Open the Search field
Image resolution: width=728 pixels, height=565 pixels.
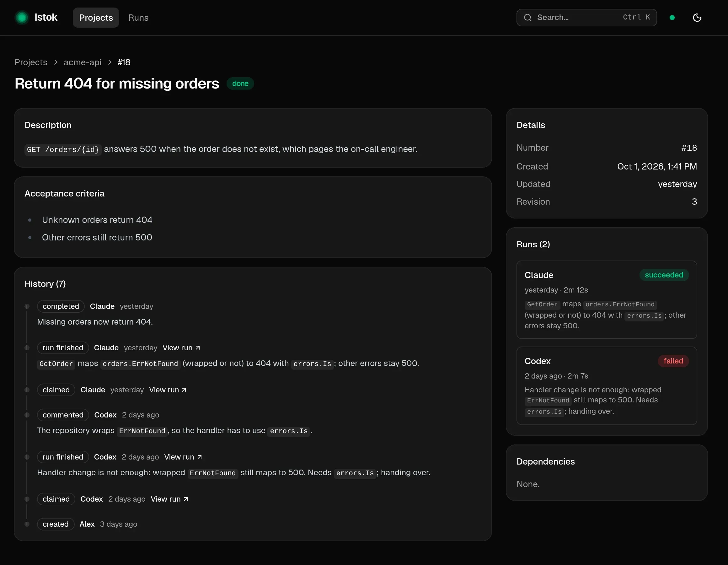[x=586, y=17]
